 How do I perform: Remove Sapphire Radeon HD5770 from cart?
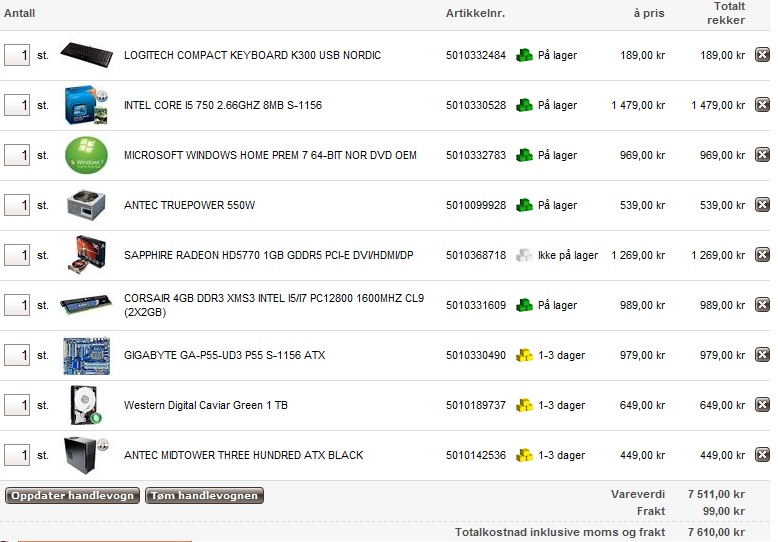pyautogui.click(x=762, y=255)
